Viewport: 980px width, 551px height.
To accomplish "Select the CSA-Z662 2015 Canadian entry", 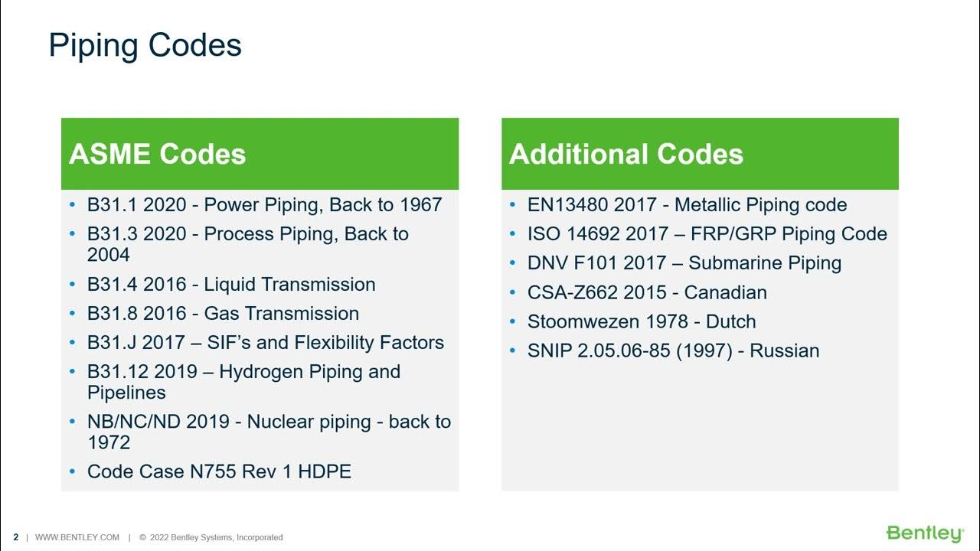I will pyautogui.click(x=647, y=292).
